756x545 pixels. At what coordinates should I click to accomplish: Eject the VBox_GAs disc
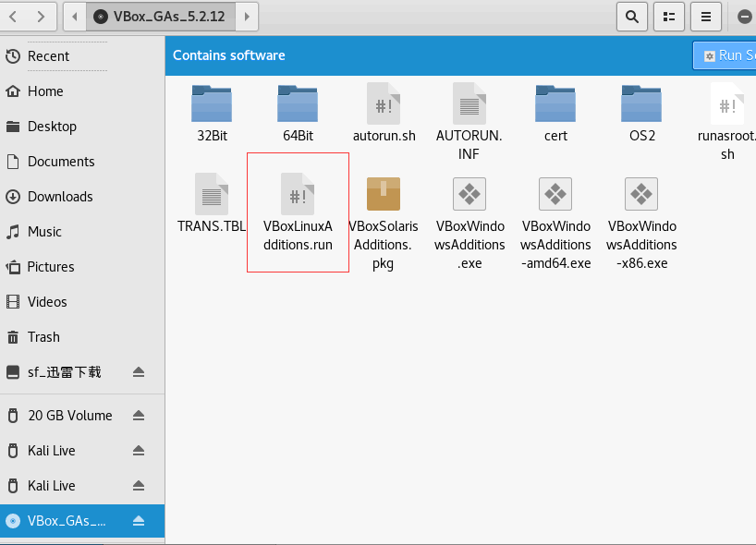[x=139, y=521]
